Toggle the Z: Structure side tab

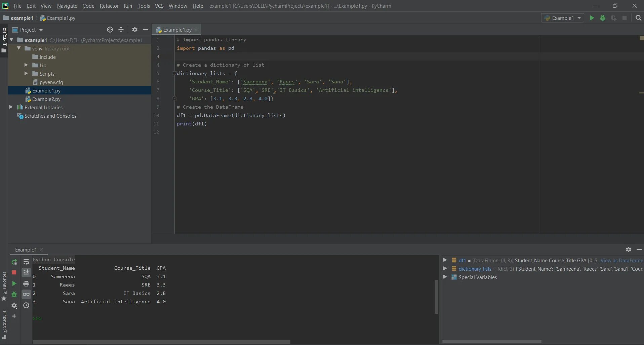(4, 324)
